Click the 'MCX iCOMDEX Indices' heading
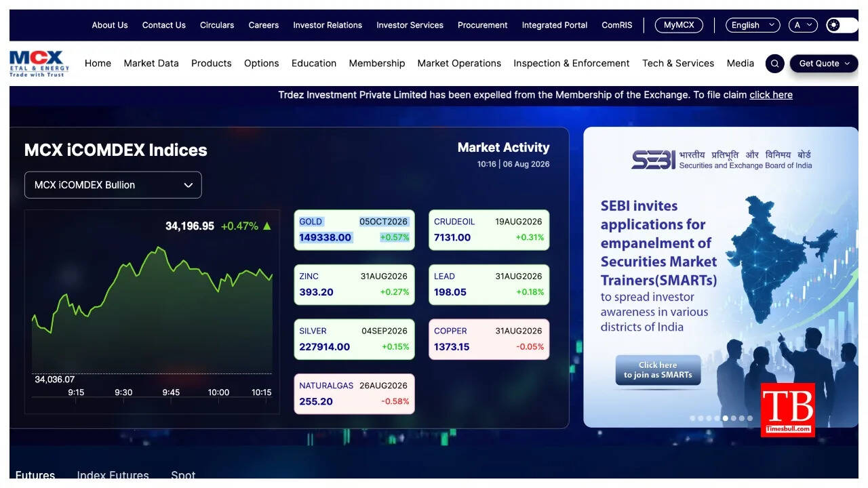 116,150
